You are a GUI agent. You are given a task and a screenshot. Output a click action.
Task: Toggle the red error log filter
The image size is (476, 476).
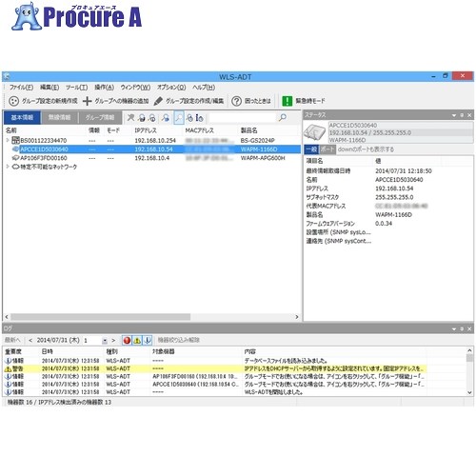pyautogui.click(x=127, y=340)
